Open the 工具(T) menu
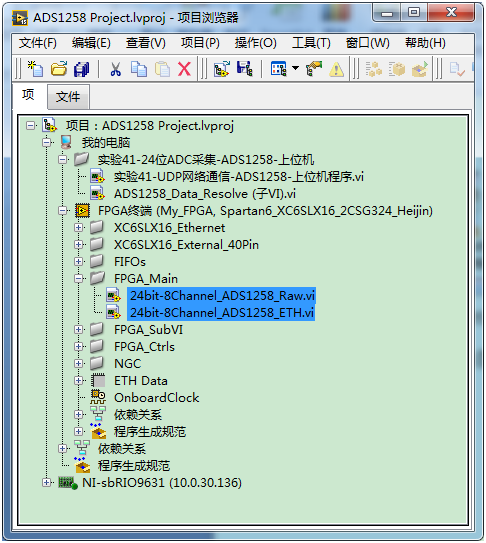Image resolution: width=486 pixels, height=543 pixels. (311, 43)
